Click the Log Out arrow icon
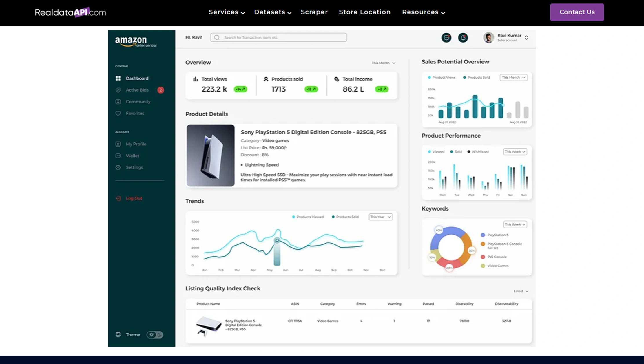644x364 pixels. pos(118,198)
